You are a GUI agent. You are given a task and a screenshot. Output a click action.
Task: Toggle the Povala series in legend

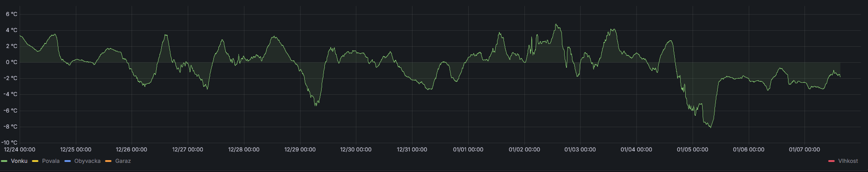coord(51,161)
